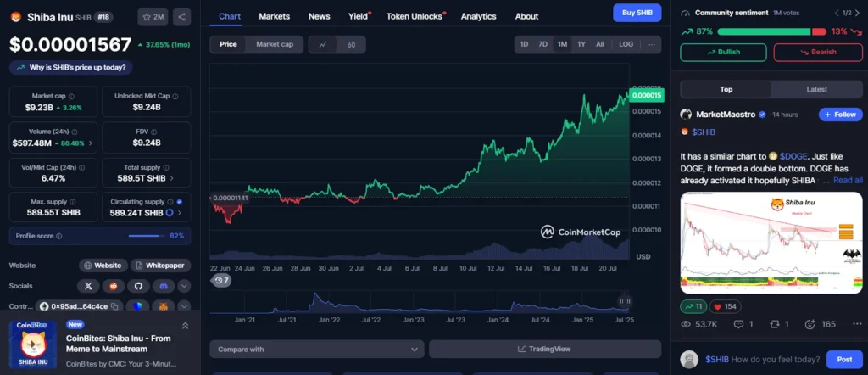Go to next community sentiment page arrow

[860, 13]
